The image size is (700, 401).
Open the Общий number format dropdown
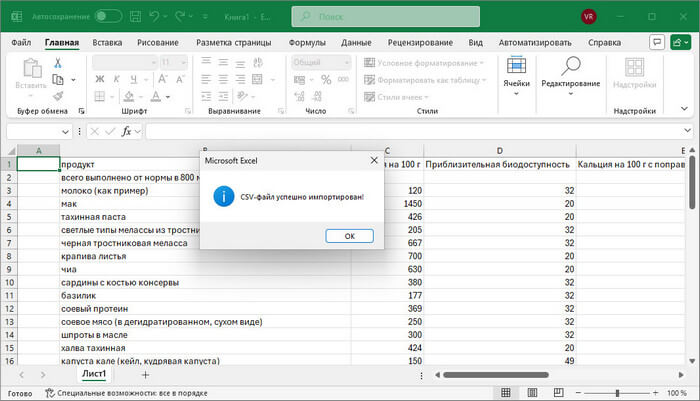point(321,62)
